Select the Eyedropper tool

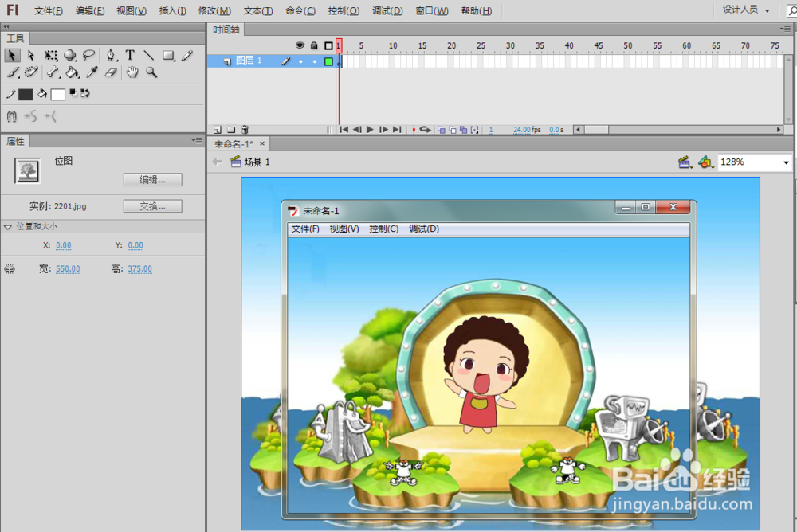click(92, 72)
